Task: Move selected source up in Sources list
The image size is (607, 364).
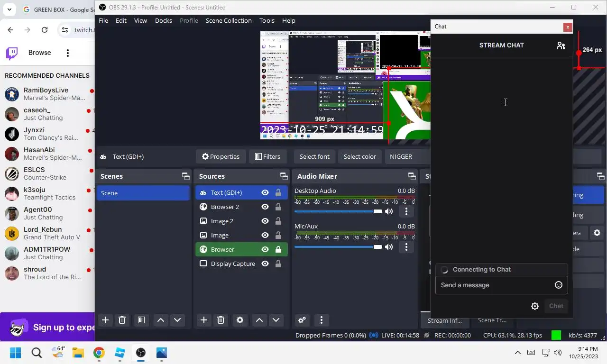Action: [259, 320]
